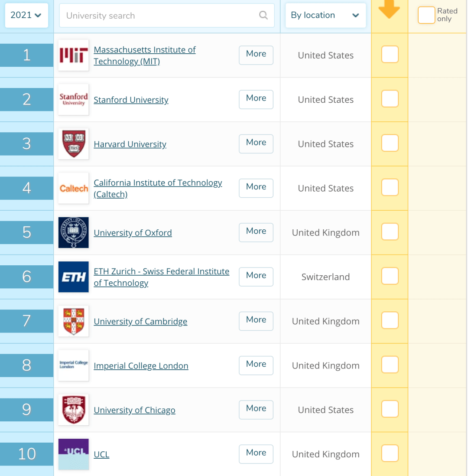Click rank number 1 cell
This screenshot has width=468, height=476.
(x=27, y=55)
